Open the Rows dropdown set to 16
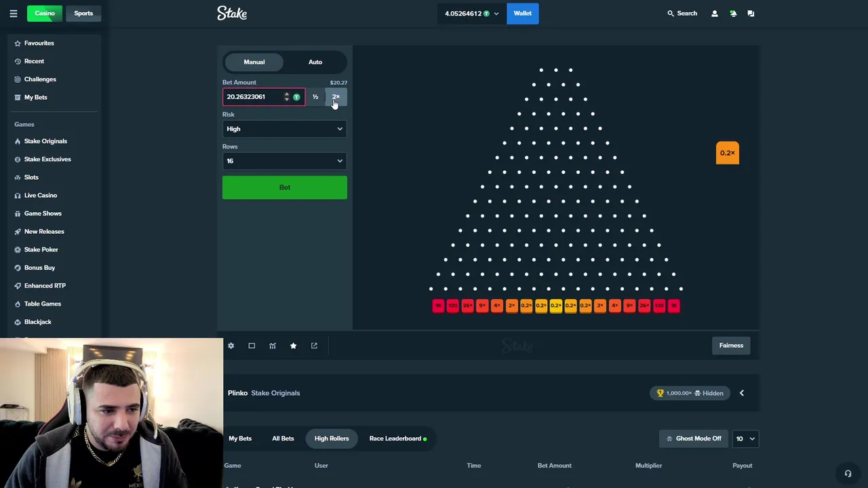 tap(285, 161)
